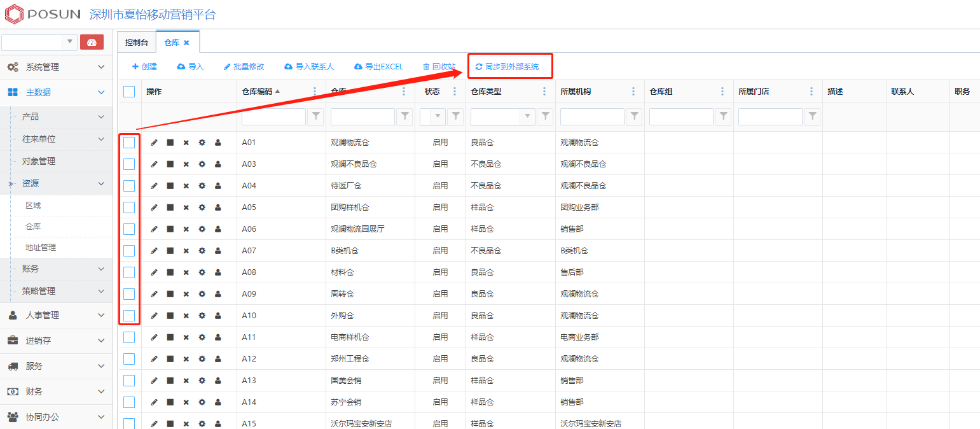The image size is (980, 429).
Task: Expand the 进销存 sidebar section
Action: tap(56, 341)
